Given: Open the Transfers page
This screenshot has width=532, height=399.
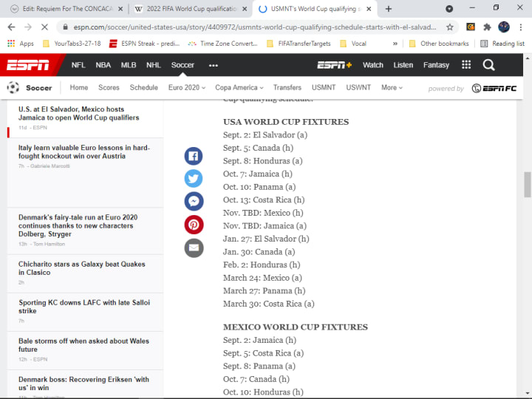Looking at the screenshot, I should [287, 87].
